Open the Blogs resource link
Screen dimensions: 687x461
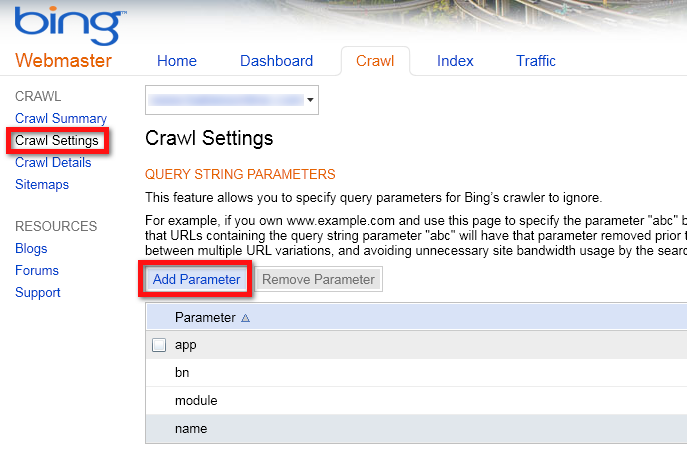point(31,248)
